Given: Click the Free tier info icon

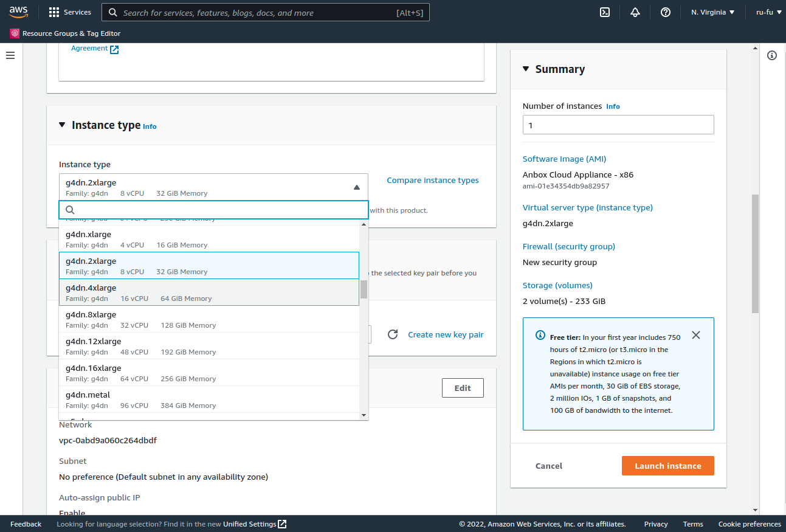Looking at the screenshot, I should pos(540,335).
